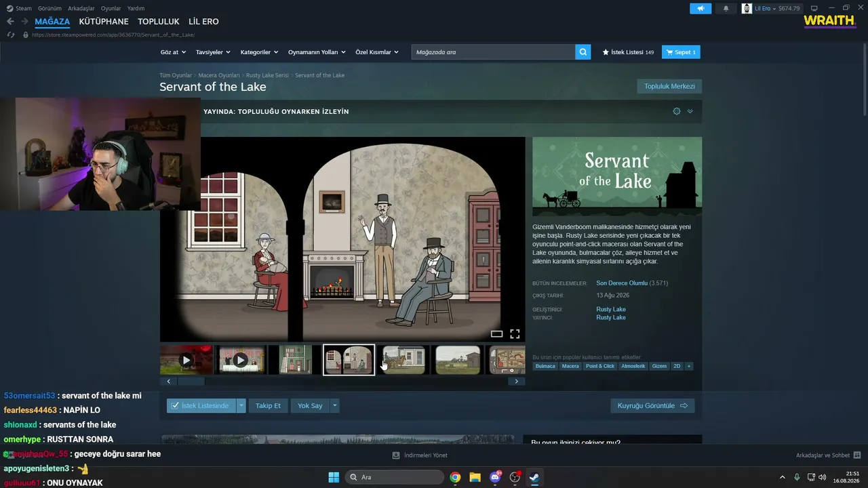The height and width of the screenshot is (488, 868).
Task: Open the Rusty Lake developer link
Action: pyautogui.click(x=611, y=309)
